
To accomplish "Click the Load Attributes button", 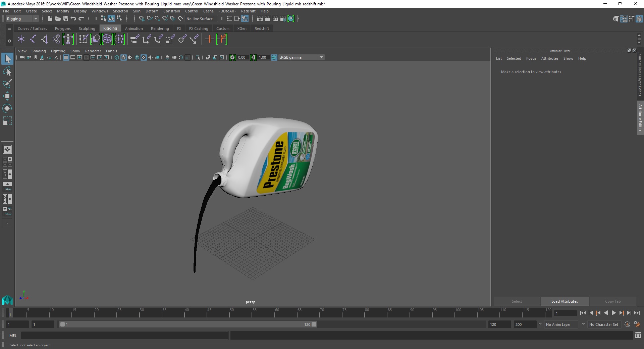I will (565, 301).
